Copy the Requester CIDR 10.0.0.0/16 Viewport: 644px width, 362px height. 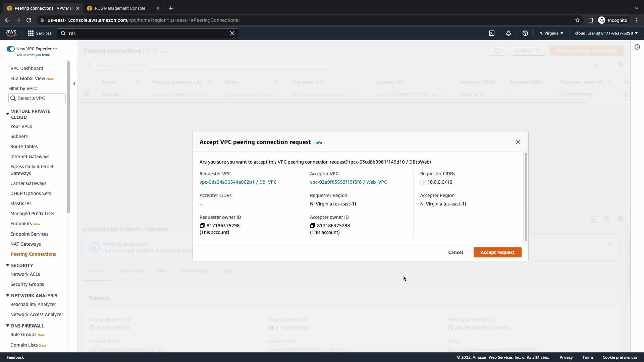(423, 182)
